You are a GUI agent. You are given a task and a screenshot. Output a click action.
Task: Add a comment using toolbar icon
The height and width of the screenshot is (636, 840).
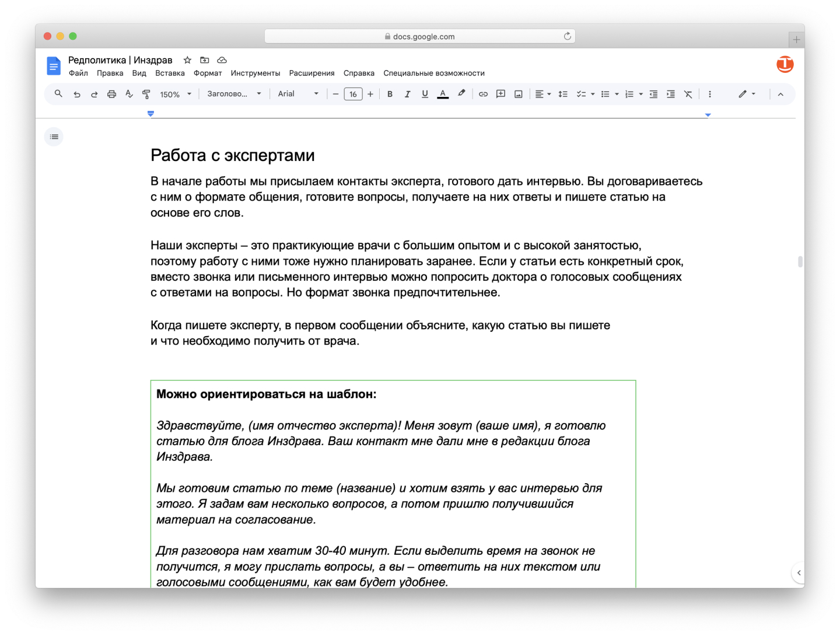coord(501,94)
